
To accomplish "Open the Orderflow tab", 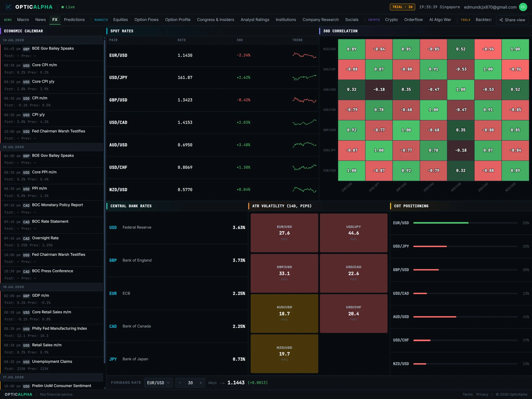I will tap(413, 20).
